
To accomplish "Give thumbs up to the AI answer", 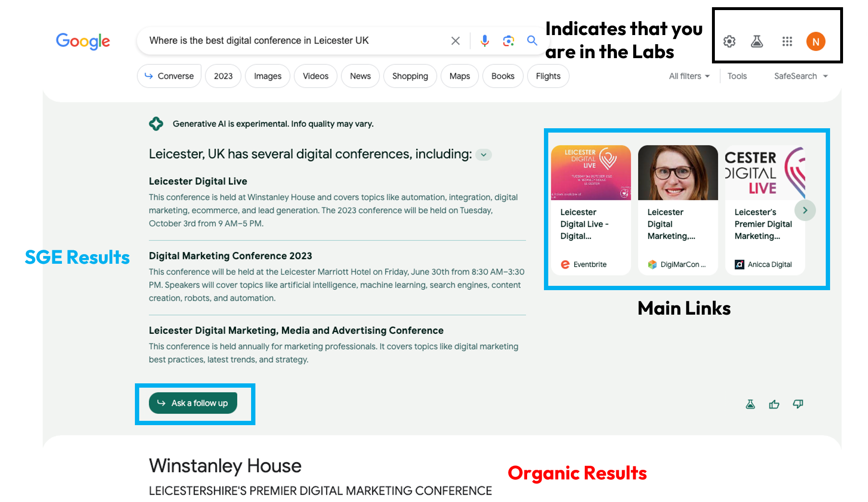I will [774, 404].
